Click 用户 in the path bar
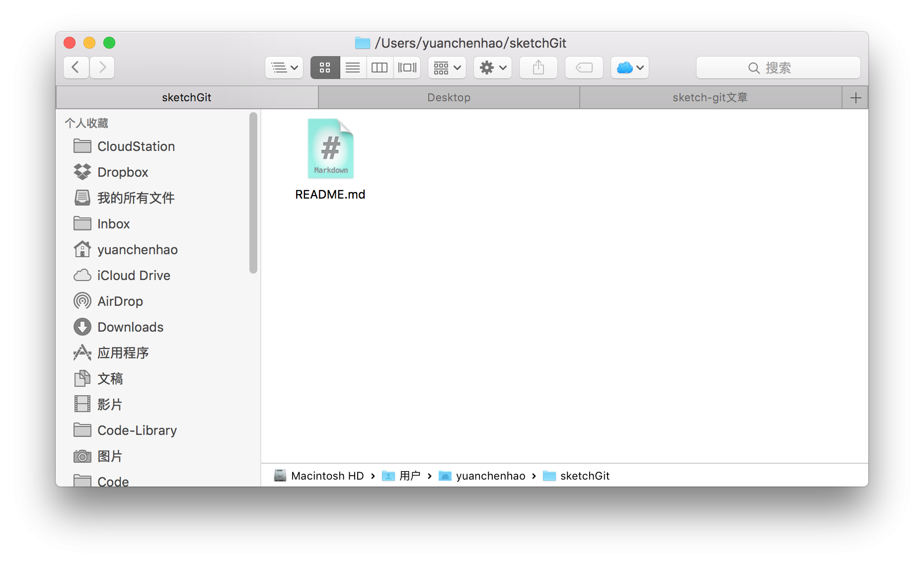924x566 pixels. [x=401, y=476]
